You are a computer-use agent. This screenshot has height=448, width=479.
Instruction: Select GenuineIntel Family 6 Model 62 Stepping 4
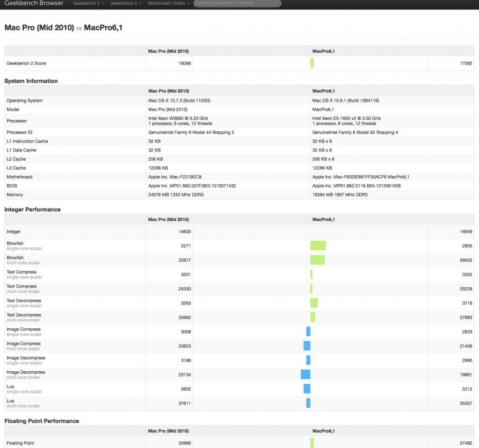355,132
